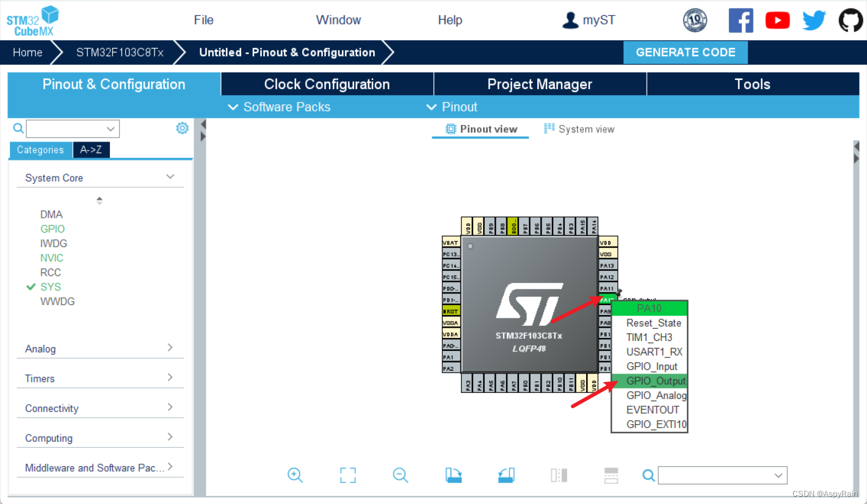Fit the chip to the view

click(x=347, y=475)
